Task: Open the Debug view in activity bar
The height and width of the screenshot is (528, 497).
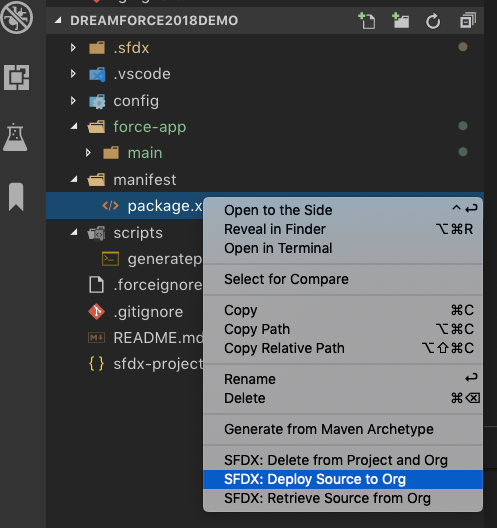Action: [16, 17]
